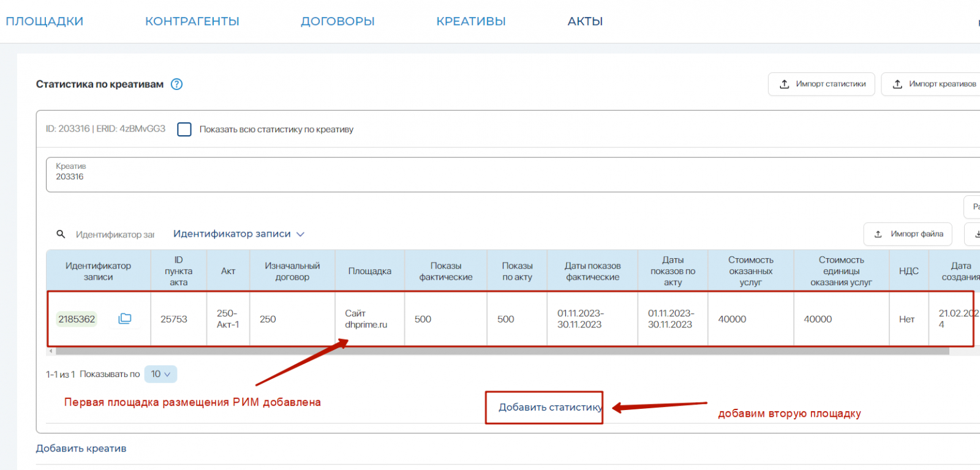The width and height of the screenshot is (980, 470).
Task: Switch to the 'Контрагенты' tab
Action: coord(192,21)
